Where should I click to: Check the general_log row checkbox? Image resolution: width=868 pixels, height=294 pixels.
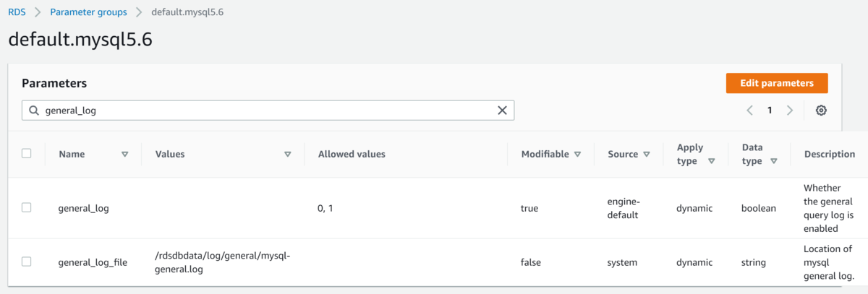[x=27, y=207]
